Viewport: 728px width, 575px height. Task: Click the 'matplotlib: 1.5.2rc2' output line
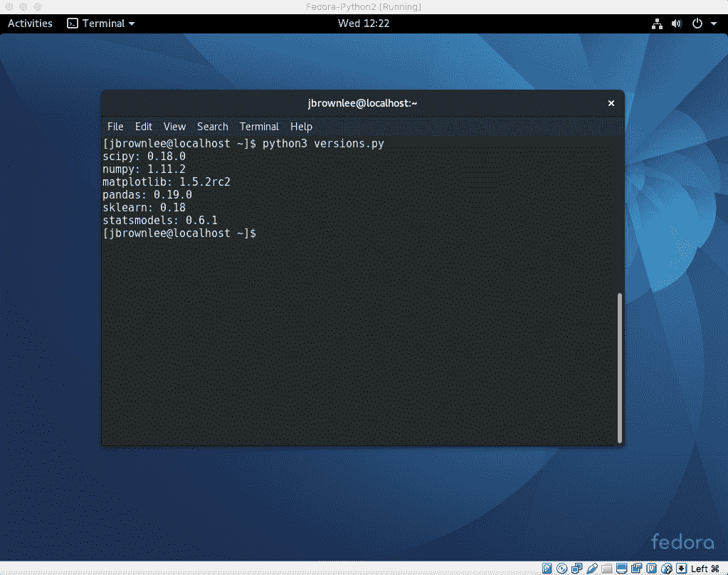pos(167,182)
